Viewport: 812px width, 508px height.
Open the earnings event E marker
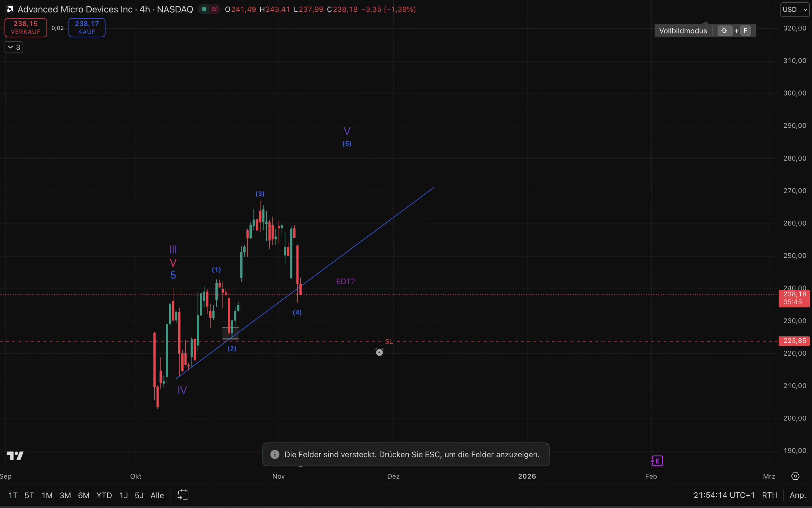(657, 461)
